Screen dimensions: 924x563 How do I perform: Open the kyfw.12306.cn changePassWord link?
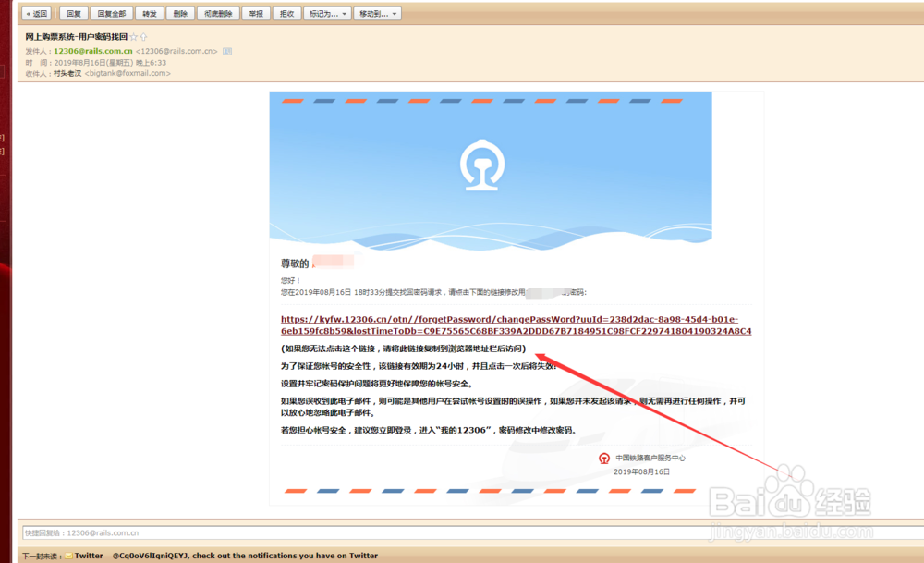pyautogui.click(x=516, y=324)
